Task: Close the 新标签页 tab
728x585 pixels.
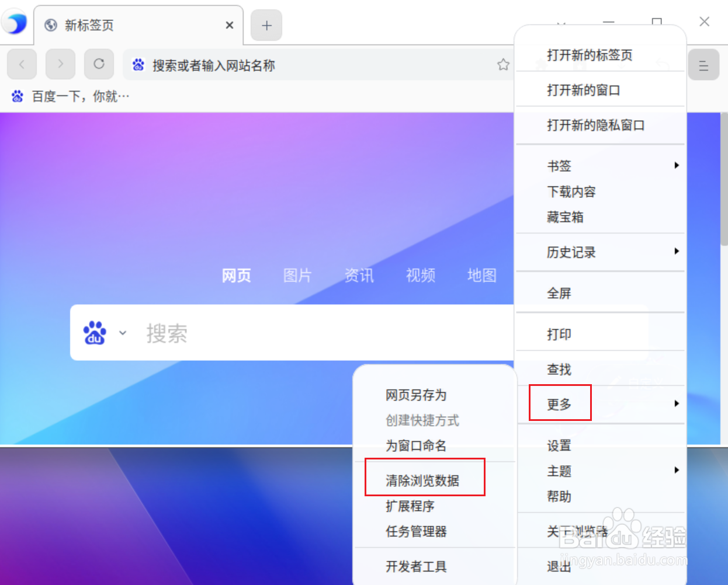Action: pos(229,25)
